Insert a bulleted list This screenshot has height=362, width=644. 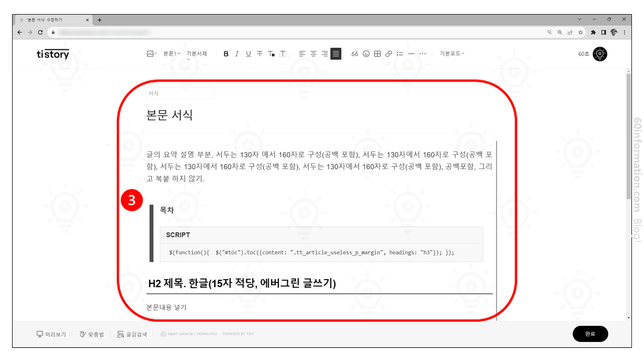click(400, 54)
